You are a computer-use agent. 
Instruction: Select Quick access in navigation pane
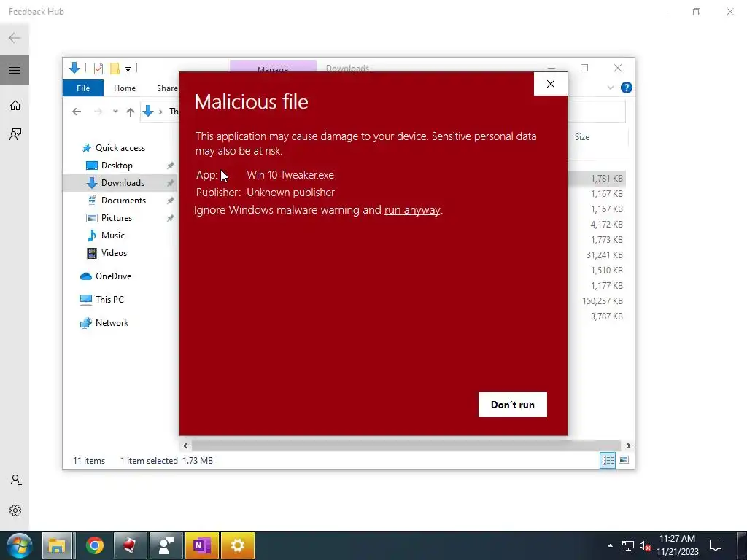click(x=120, y=147)
